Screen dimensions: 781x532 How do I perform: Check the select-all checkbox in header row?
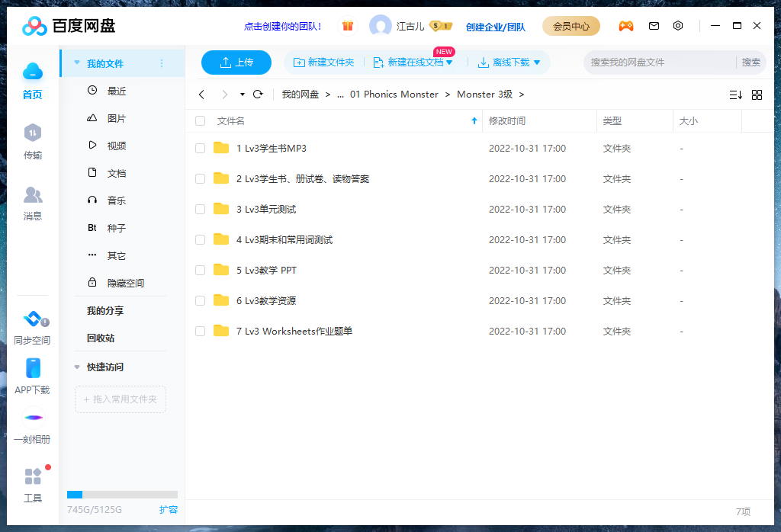click(199, 120)
